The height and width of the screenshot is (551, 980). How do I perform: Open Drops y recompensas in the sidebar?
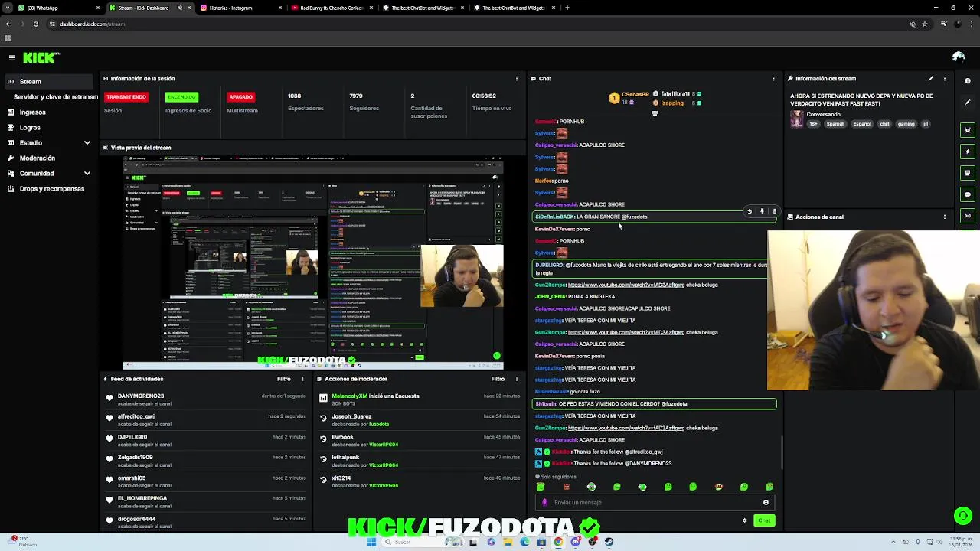pos(52,188)
